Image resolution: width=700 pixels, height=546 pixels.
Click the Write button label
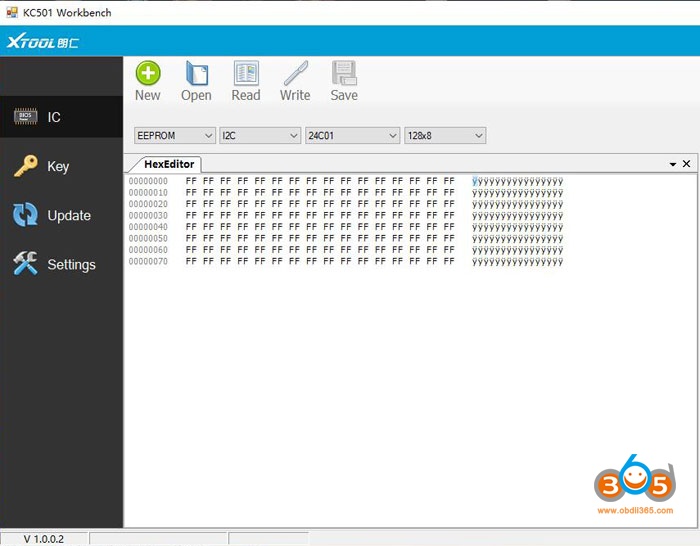295,95
